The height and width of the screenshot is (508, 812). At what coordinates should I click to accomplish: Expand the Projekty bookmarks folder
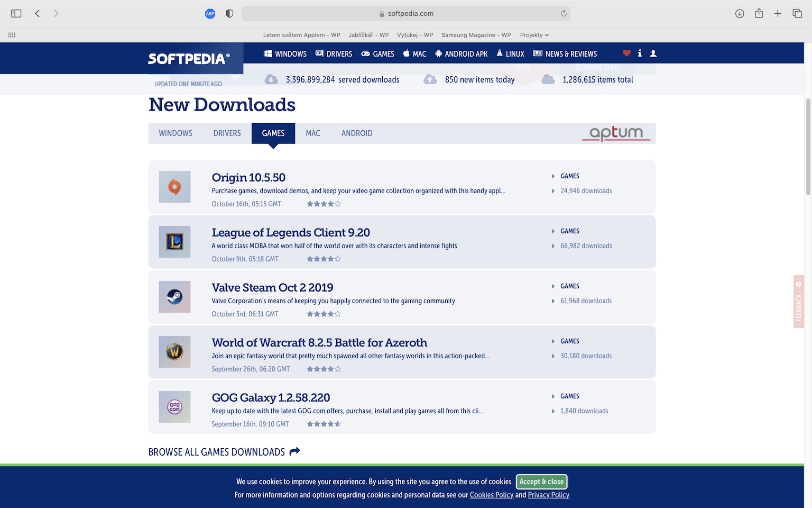coord(534,35)
